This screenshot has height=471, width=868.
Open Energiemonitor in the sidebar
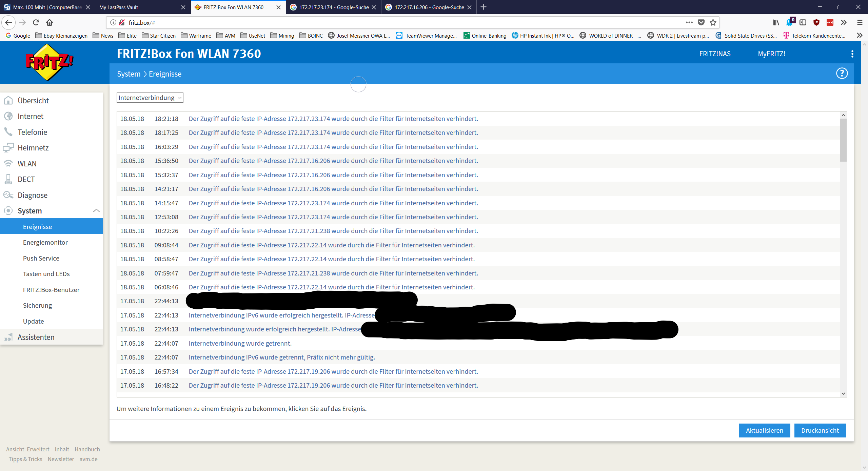(45, 242)
